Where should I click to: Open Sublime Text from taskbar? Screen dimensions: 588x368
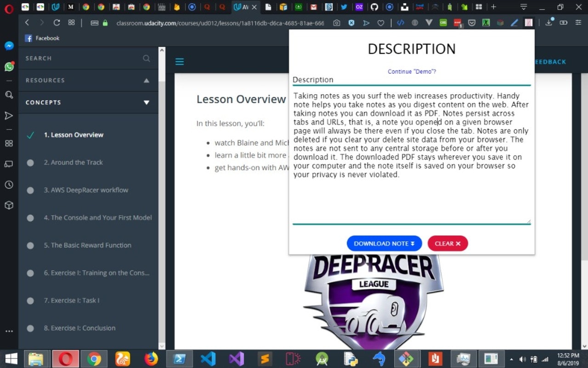pyautogui.click(x=265, y=359)
